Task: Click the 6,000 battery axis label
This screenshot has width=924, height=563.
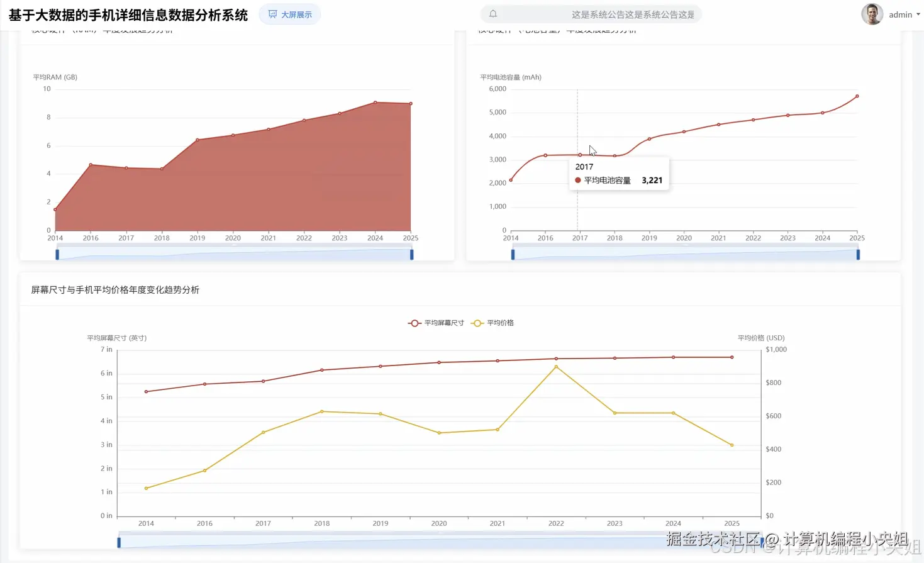Action: coord(498,89)
